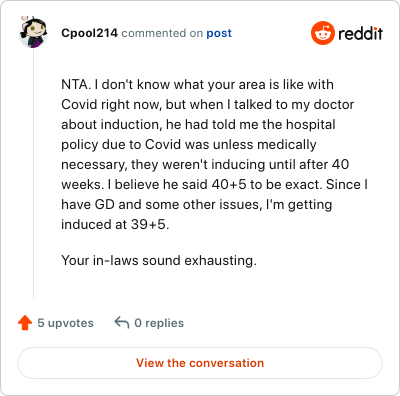400x396 pixels.
Task: Click the line starting "weeks. I believe"
Action: coord(214,184)
